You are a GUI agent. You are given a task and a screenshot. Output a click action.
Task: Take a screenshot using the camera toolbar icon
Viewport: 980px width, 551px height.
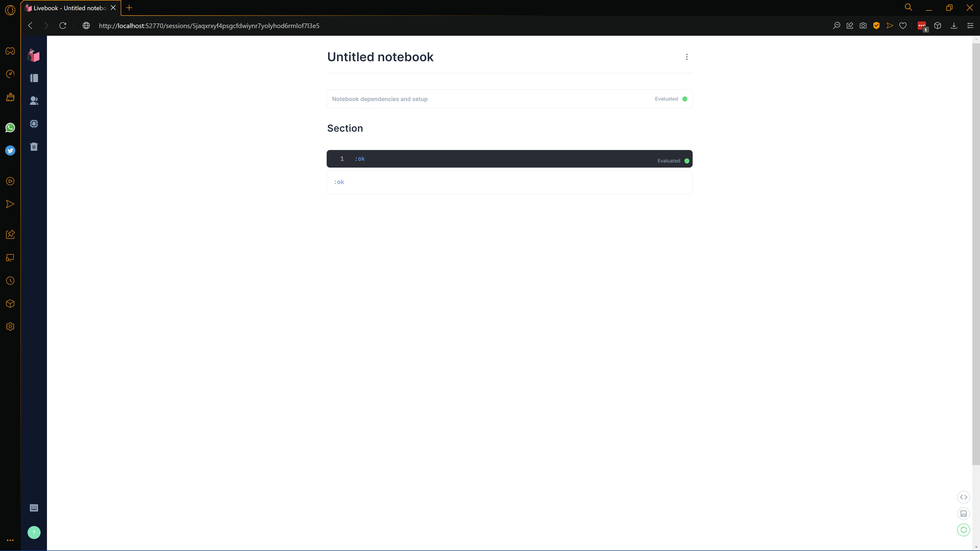pyautogui.click(x=863, y=26)
